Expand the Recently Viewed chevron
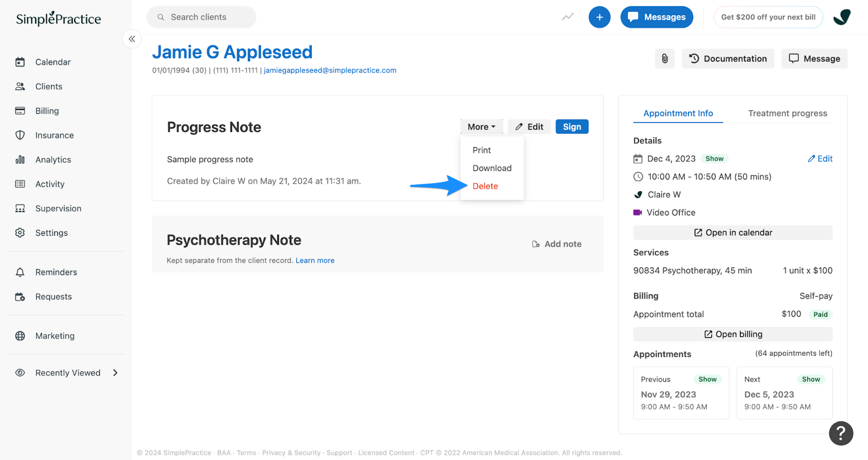This screenshot has width=868, height=460. pyautogui.click(x=115, y=373)
